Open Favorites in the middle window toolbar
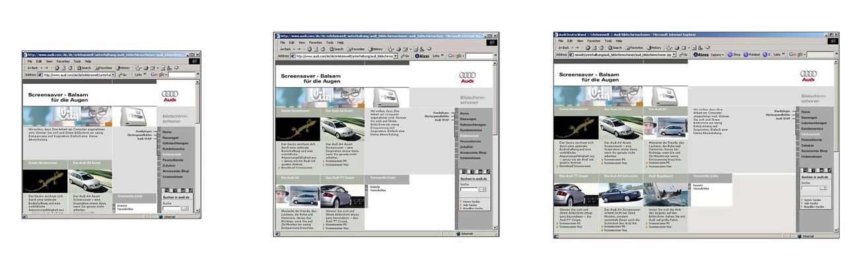The height and width of the screenshot is (276, 868). [356, 49]
